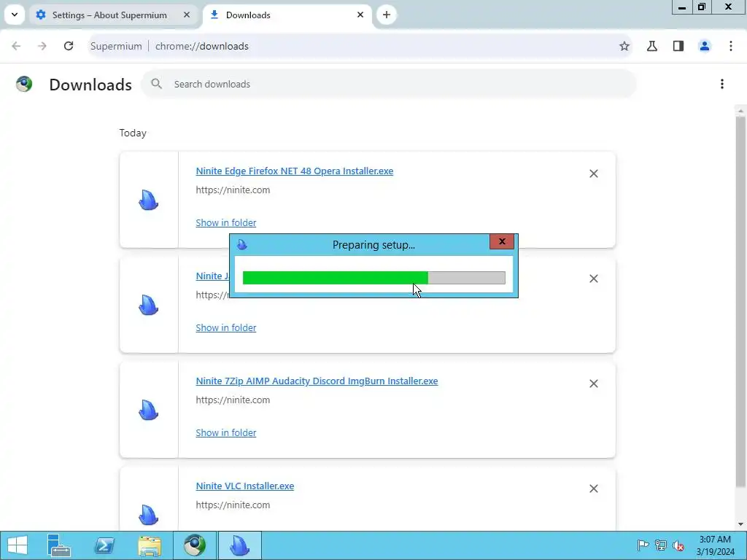Image resolution: width=747 pixels, height=560 pixels.
Task: Open Ninite VLC Installer.exe link
Action: [245, 486]
